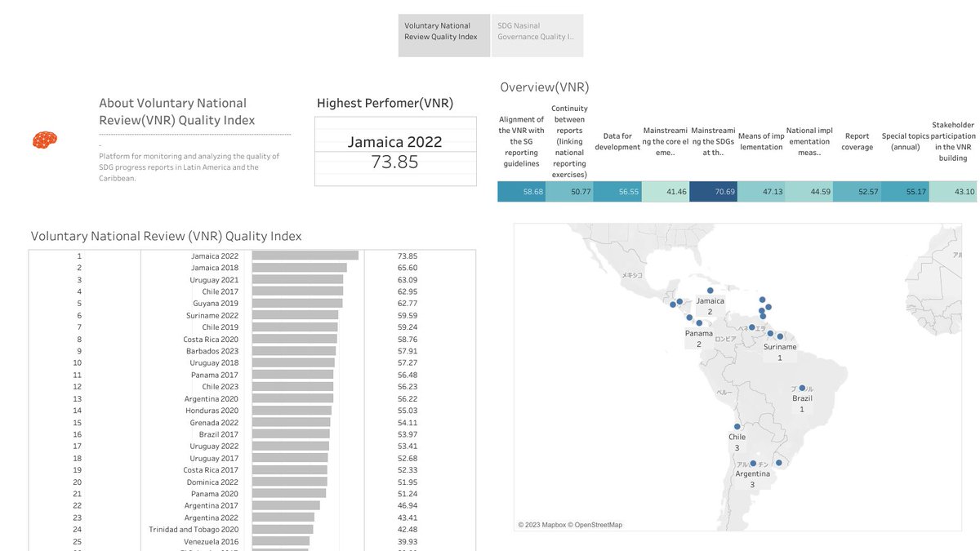Click the 'Dominica 2022' row label
Screen dimensions: 980x551
click(x=212, y=482)
